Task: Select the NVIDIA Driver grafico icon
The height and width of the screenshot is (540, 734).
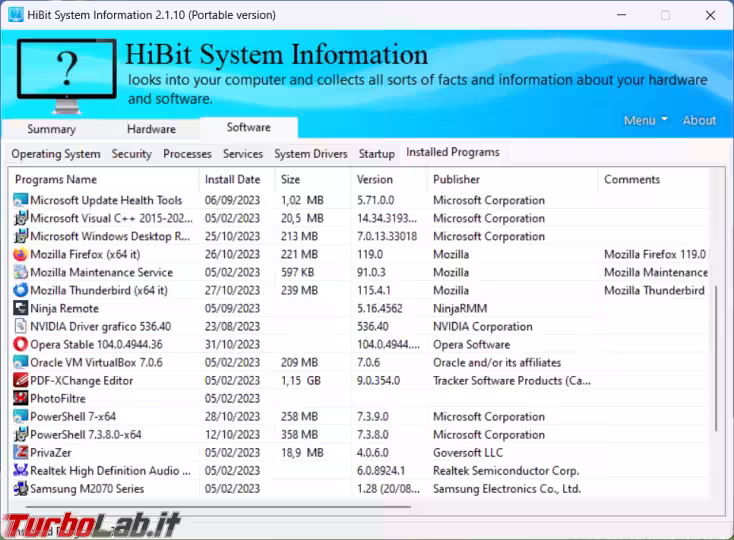Action: pyautogui.click(x=21, y=327)
